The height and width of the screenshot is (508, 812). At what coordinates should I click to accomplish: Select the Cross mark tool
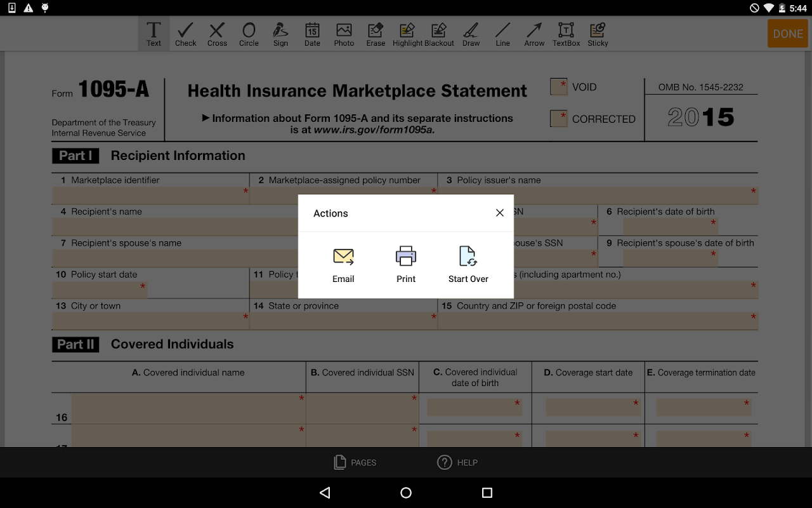pyautogui.click(x=217, y=34)
